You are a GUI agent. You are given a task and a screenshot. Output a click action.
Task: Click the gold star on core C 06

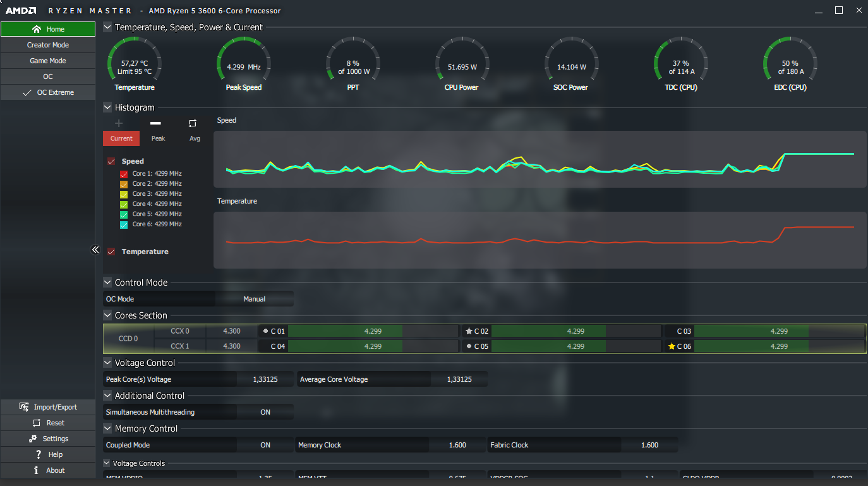point(672,346)
